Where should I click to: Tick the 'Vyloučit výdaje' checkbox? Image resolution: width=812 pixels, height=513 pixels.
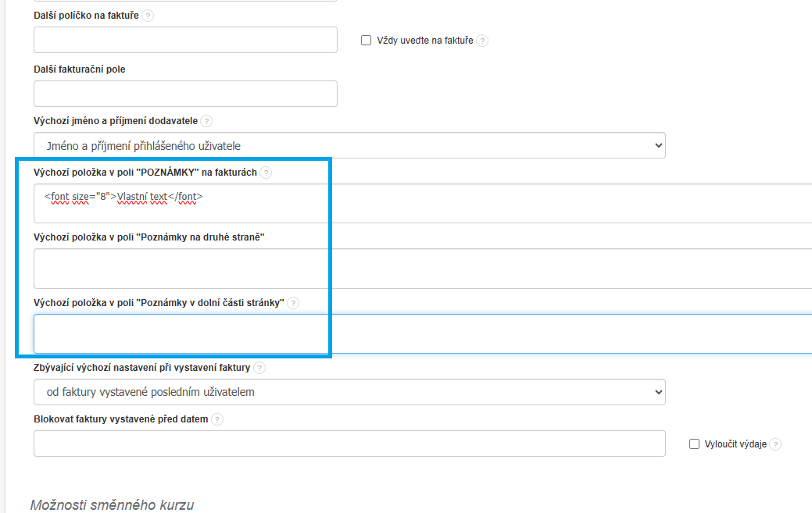pyautogui.click(x=694, y=444)
